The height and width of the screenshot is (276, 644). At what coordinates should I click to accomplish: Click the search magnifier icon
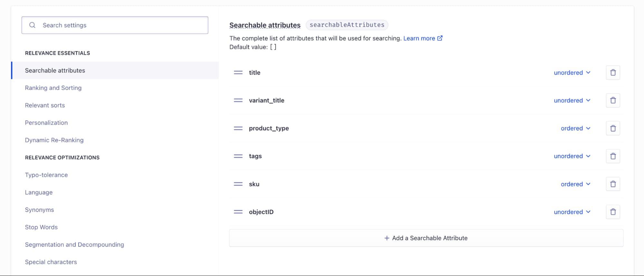click(x=32, y=25)
